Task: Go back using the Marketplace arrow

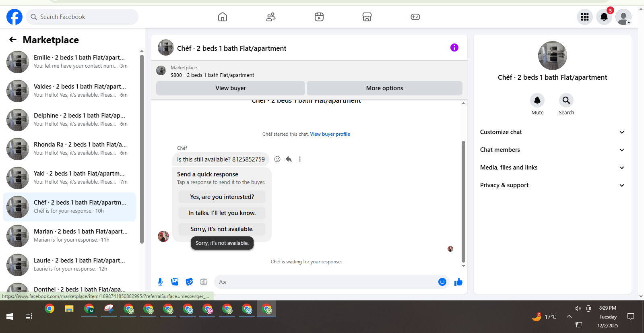Action: click(13, 39)
